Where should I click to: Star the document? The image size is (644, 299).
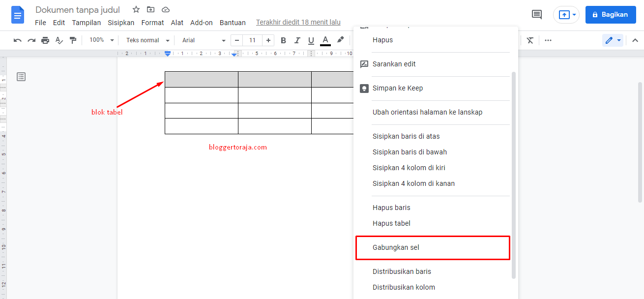[x=136, y=9]
